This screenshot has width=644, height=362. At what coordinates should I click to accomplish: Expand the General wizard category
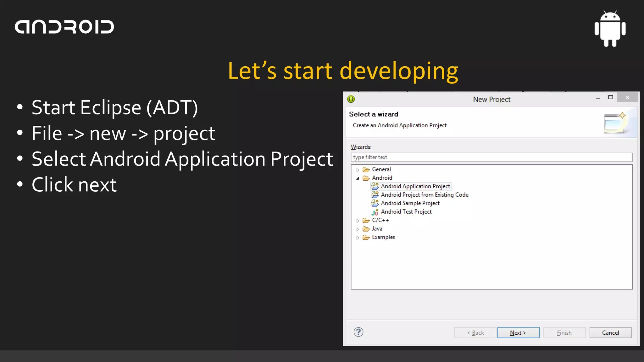[x=358, y=170]
